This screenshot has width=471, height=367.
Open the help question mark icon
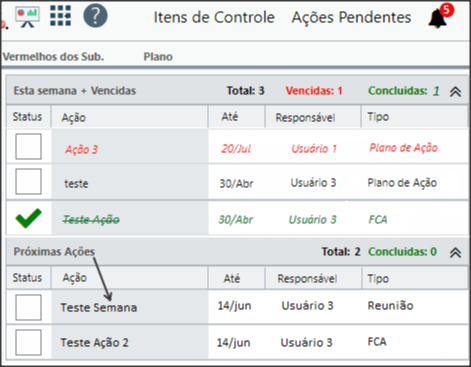coord(95,16)
